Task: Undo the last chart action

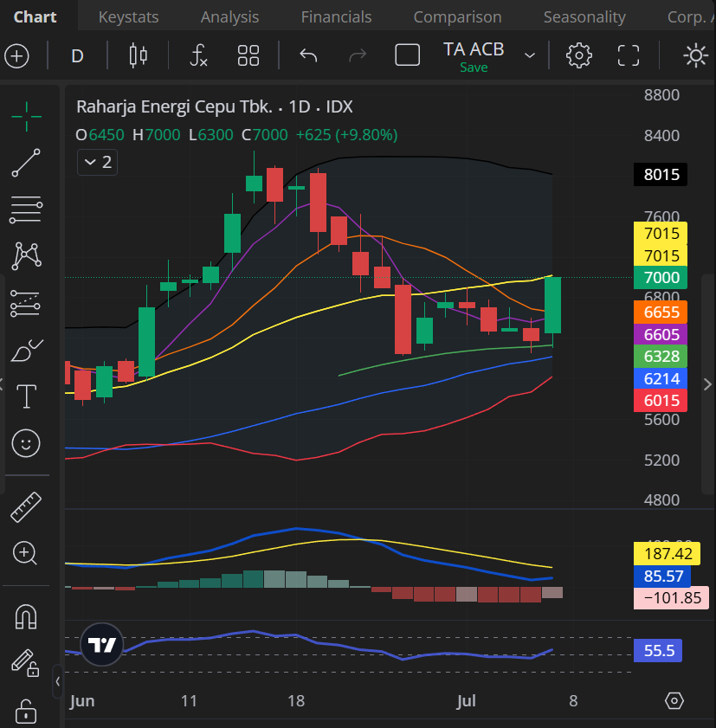Action: (308, 56)
